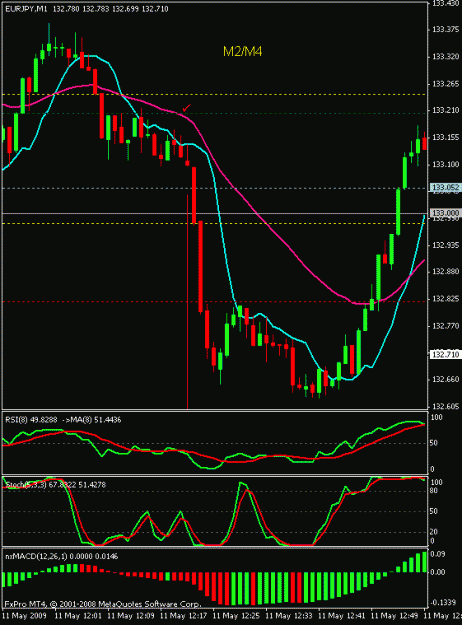Click the 20 level on Stochastic scale
Image resolution: width=462 pixels, height=625 pixels.
(434, 532)
